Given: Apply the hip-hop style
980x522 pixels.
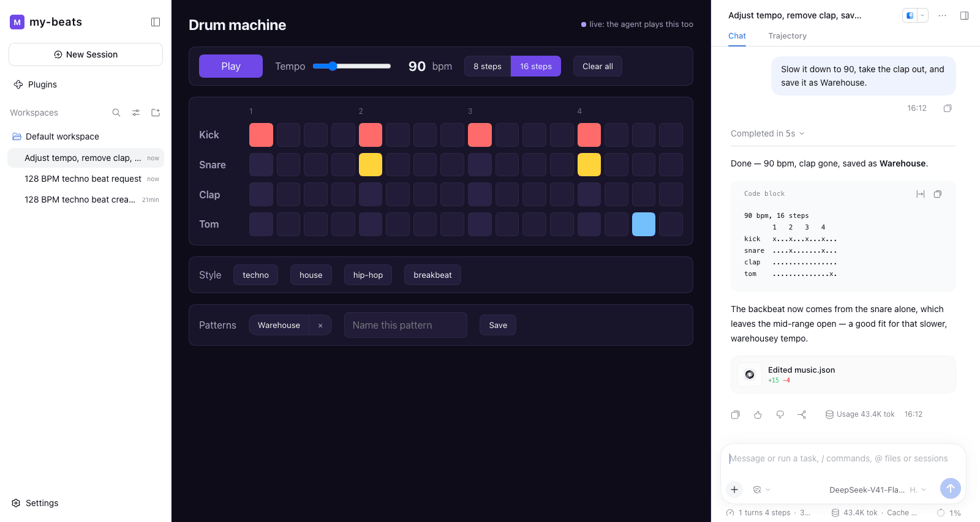Looking at the screenshot, I should point(368,275).
